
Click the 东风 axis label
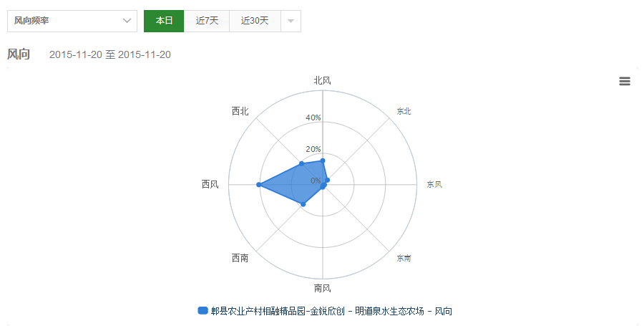pos(434,184)
